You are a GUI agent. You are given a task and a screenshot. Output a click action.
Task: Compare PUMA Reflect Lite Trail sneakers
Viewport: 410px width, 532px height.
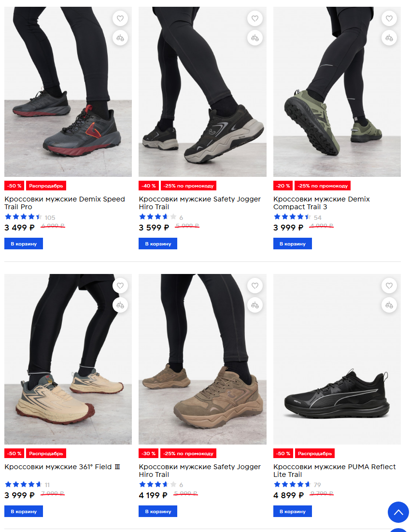(x=389, y=305)
